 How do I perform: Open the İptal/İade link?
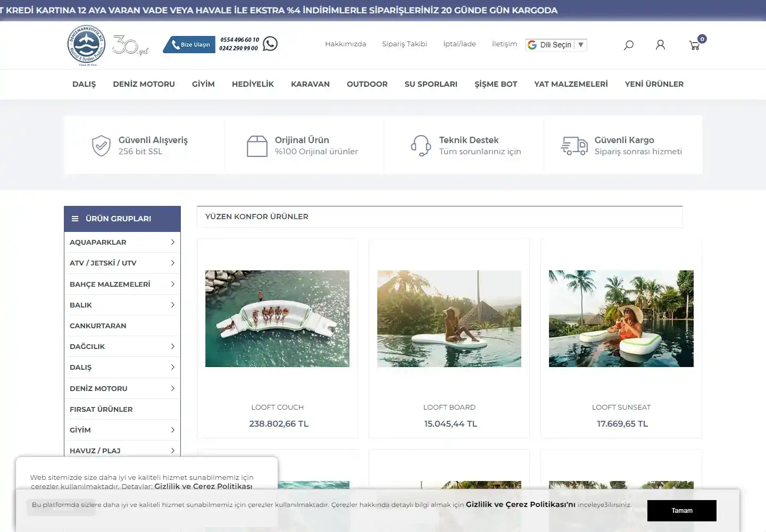(x=460, y=44)
